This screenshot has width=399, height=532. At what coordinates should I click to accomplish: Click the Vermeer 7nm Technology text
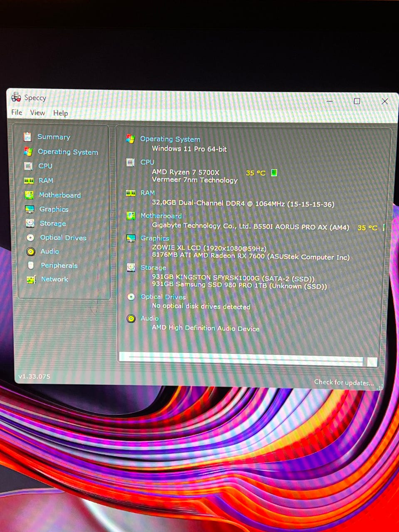(195, 180)
